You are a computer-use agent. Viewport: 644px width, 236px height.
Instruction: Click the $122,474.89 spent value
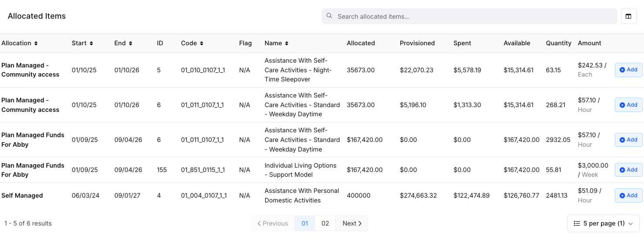click(x=471, y=196)
